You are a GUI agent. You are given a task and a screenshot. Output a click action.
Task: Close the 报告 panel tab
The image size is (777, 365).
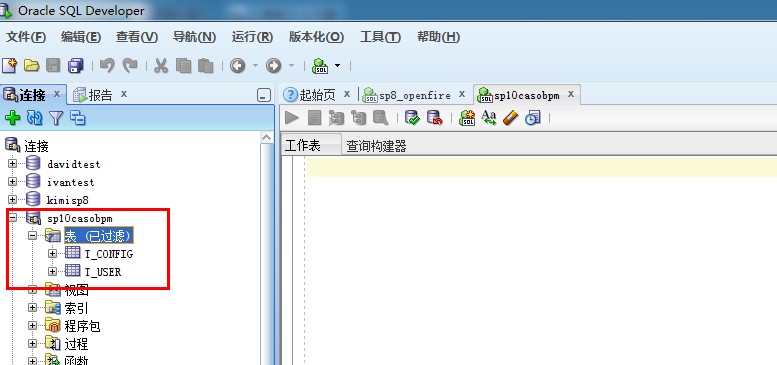click(124, 94)
